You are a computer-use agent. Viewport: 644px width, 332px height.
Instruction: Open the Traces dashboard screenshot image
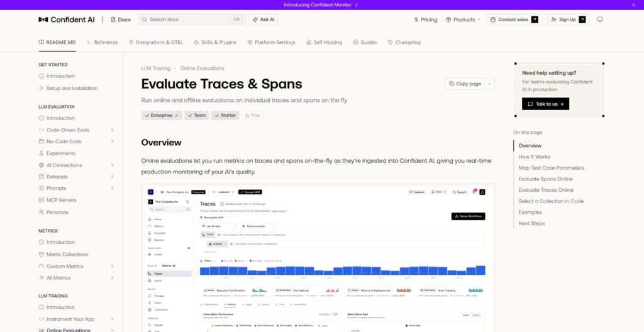pos(318,258)
